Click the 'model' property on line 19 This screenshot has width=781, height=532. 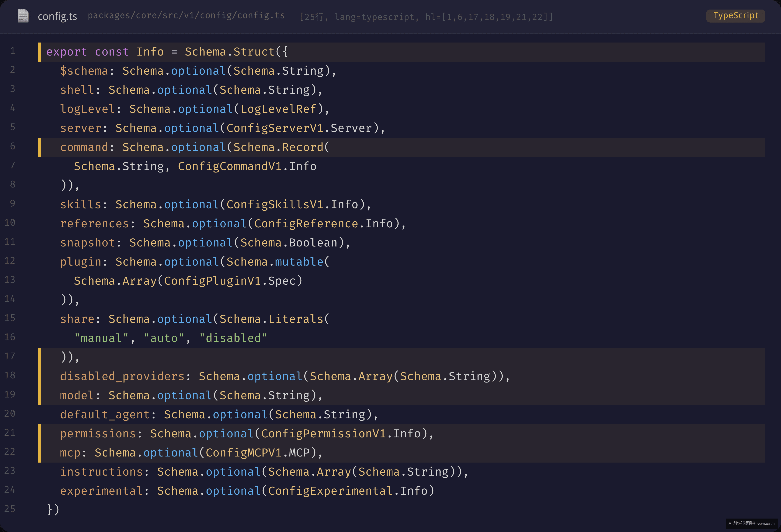(x=77, y=396)
